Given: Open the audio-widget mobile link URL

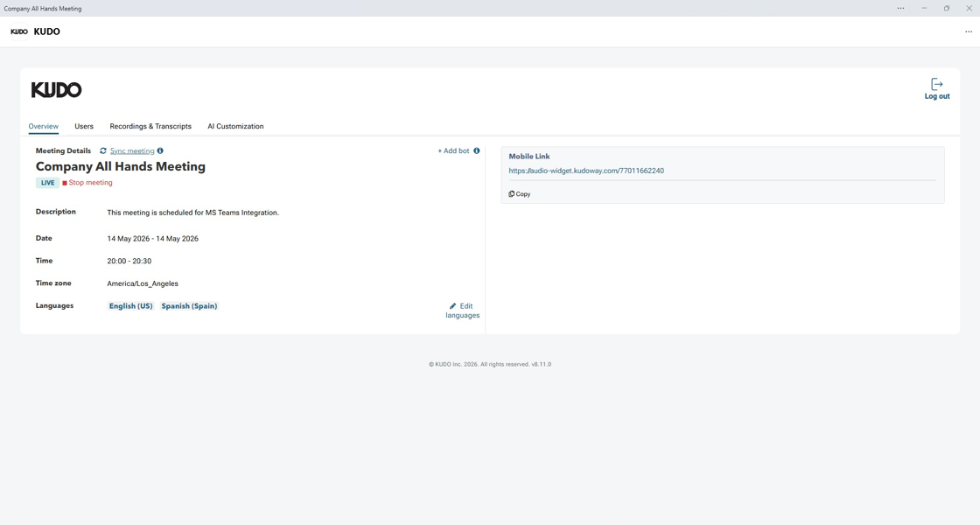Looking at the screenshot, I should coord(586,171).
